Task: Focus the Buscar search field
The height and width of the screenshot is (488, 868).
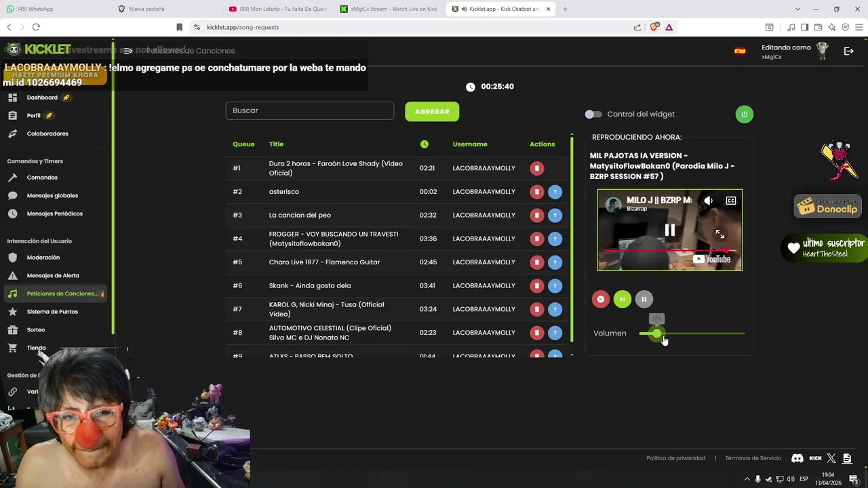Action: point(309,110)
